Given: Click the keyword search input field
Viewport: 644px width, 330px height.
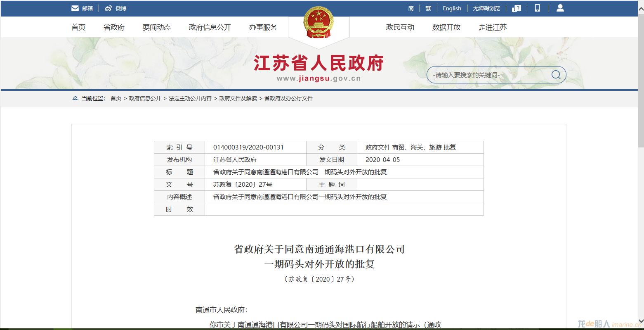Looking at the screenshot, I should coord(489,75).
